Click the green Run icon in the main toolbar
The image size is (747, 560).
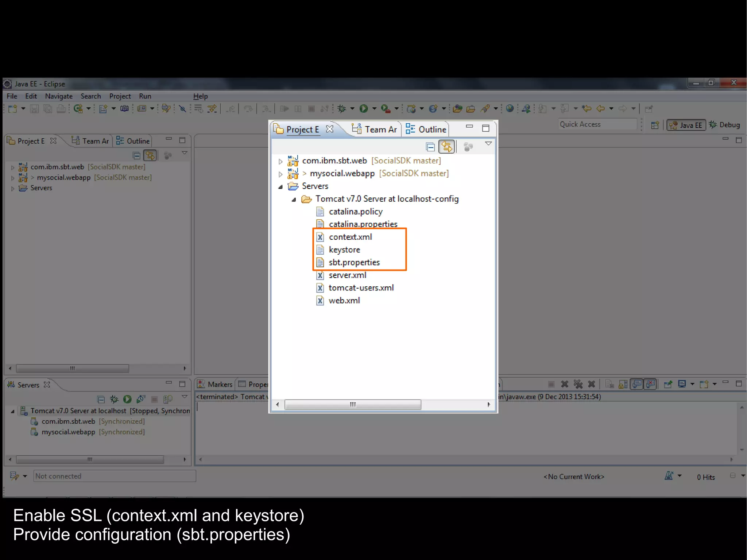364,109
